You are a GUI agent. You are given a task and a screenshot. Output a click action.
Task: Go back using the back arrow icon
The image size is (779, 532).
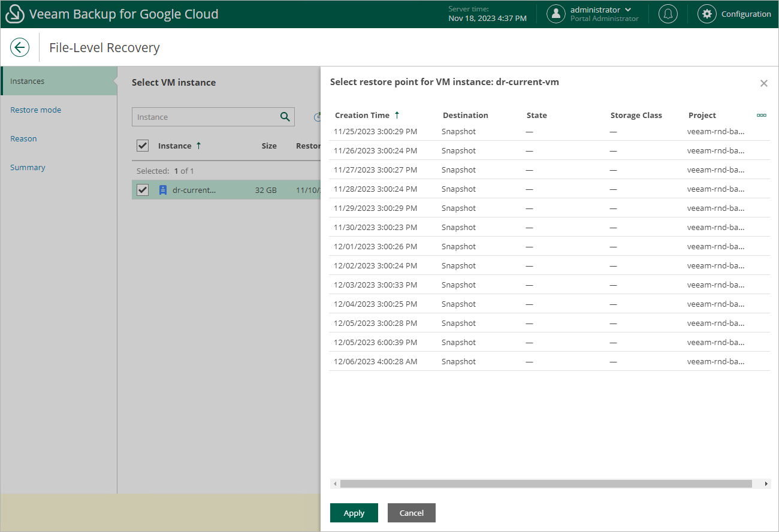click(x=20, y=48)
